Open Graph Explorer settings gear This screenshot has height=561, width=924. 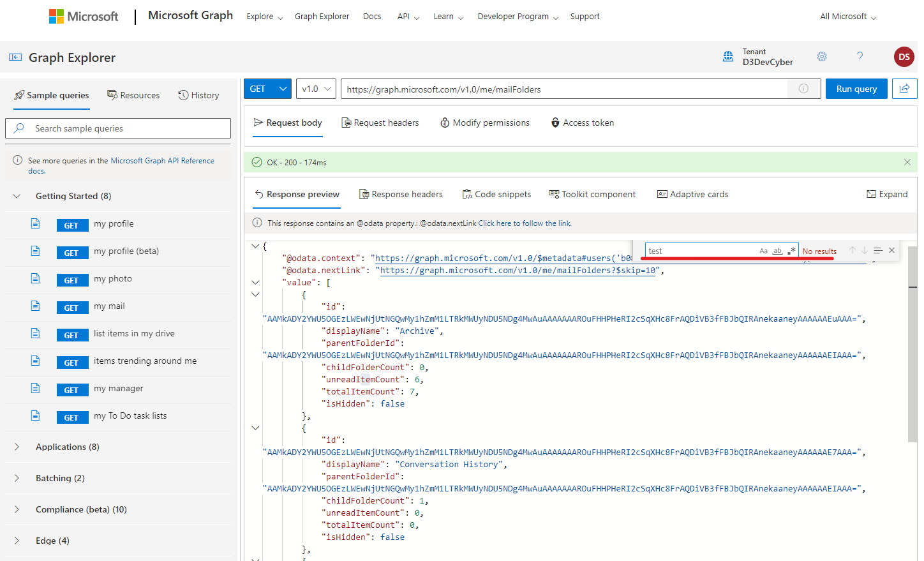pyautogui.click(x=822, y=57)
